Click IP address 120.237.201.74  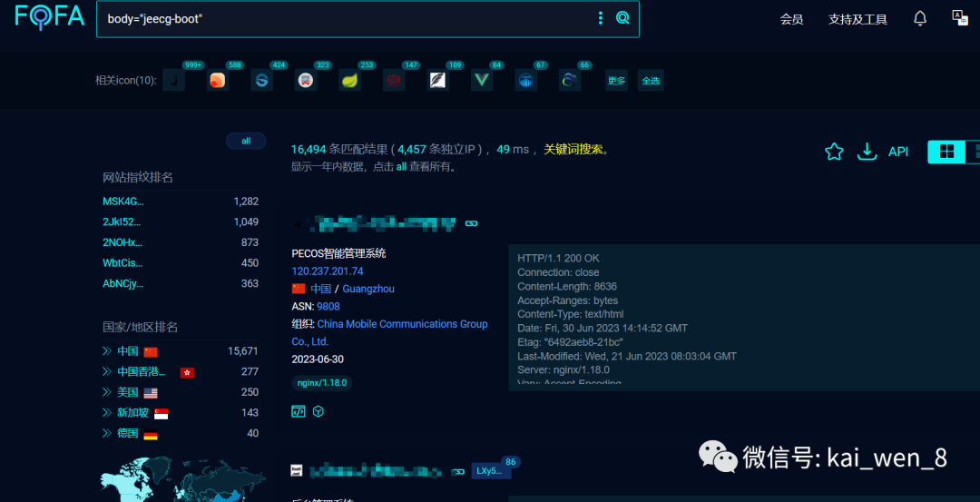click(328, 271)
